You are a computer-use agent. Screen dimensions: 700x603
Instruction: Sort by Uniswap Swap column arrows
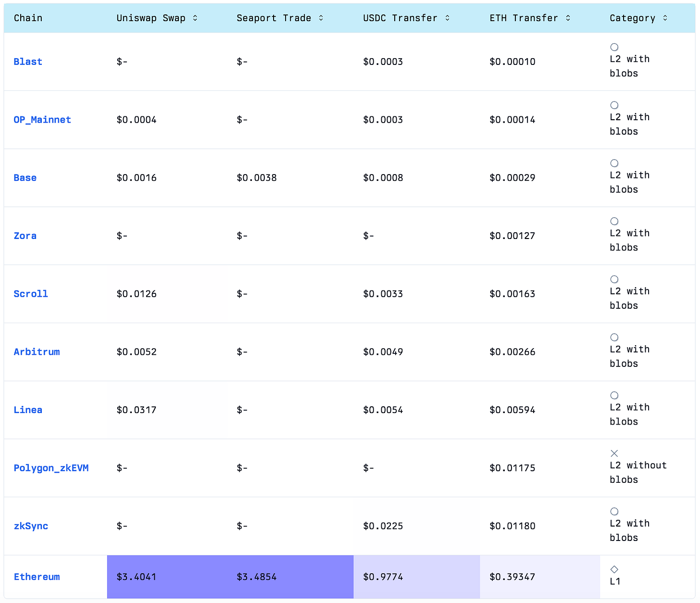tap(195, 18)
